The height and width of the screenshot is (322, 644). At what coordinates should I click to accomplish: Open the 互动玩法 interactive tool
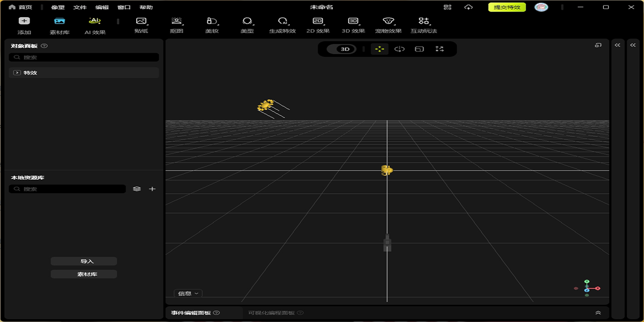(423, 25)
